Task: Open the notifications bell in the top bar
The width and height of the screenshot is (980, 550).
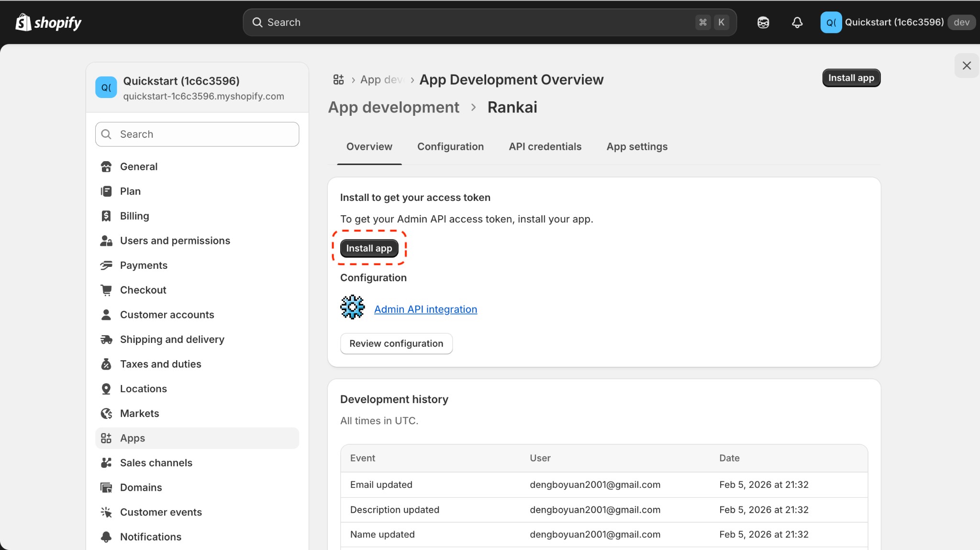Action: click(x=797, y=22)
